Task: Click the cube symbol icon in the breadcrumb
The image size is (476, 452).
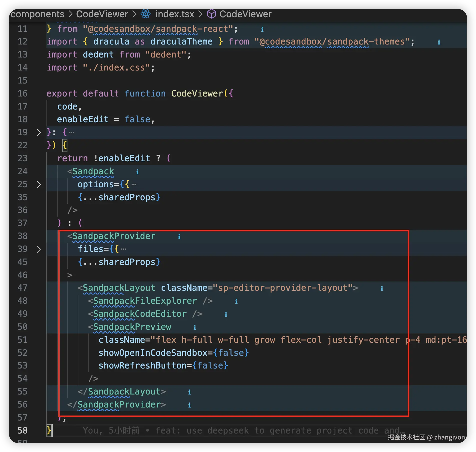Action: coord(212,14)
